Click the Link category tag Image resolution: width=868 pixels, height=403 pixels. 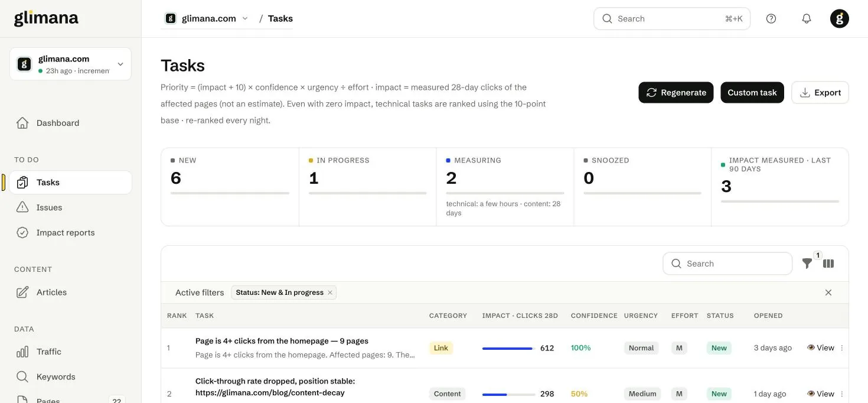click(441, 348)
